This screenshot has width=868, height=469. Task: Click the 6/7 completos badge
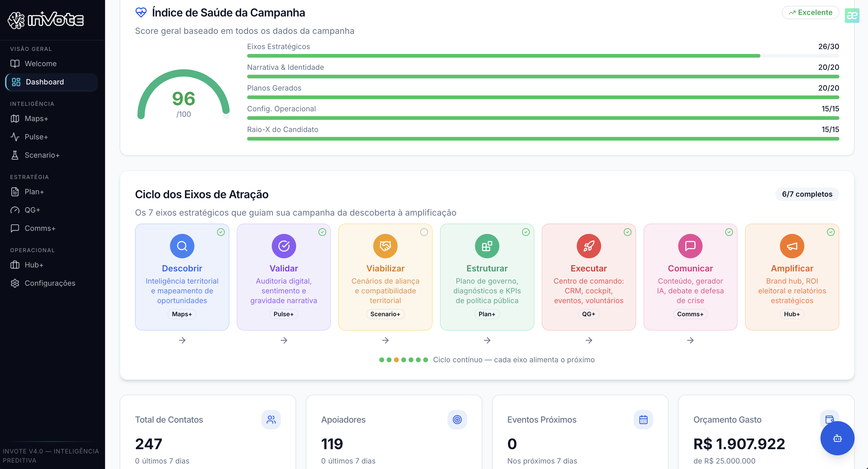tap(807, 194)
